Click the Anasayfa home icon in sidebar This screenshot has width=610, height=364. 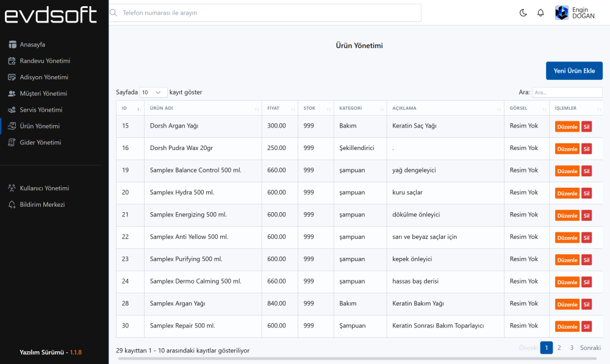pos(12,45)
